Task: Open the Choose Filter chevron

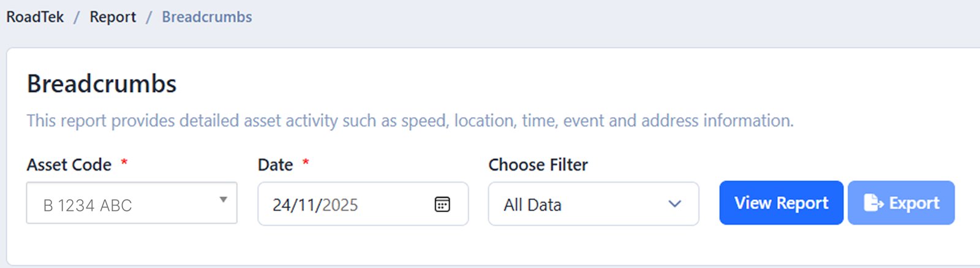Action: [675, 204]
